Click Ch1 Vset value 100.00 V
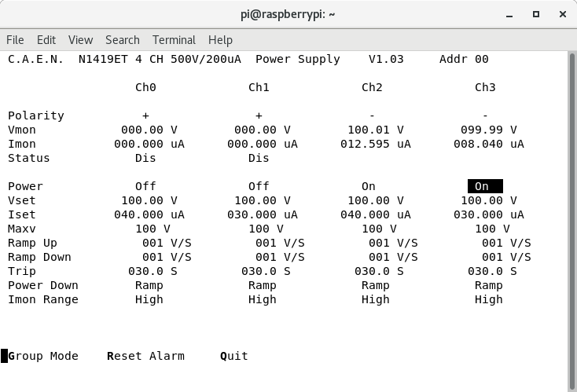This screenshot has height=392, width=577. pyautogui.click(x=263, y=200)
